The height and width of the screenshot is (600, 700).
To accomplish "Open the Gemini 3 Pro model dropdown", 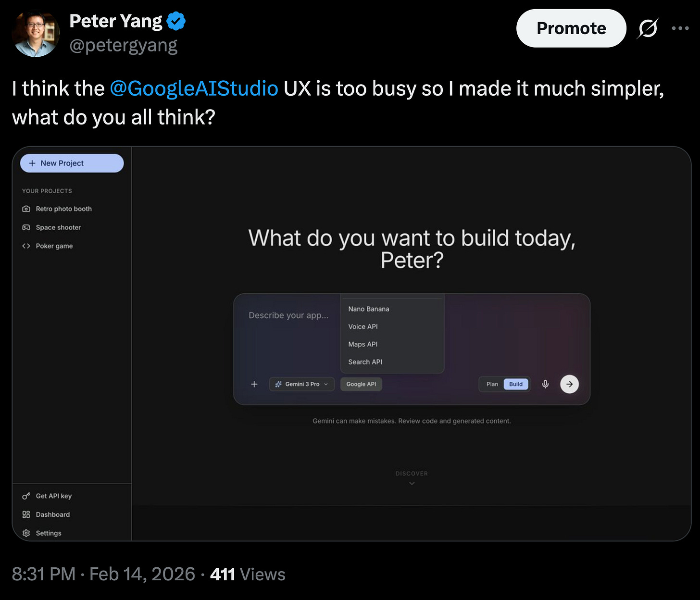I will pyautogui.click(x=302, y=384).
